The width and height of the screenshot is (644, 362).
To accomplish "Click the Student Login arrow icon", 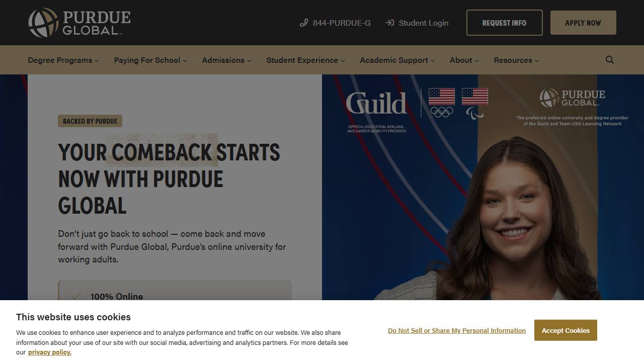I will (x=390, y=23).
